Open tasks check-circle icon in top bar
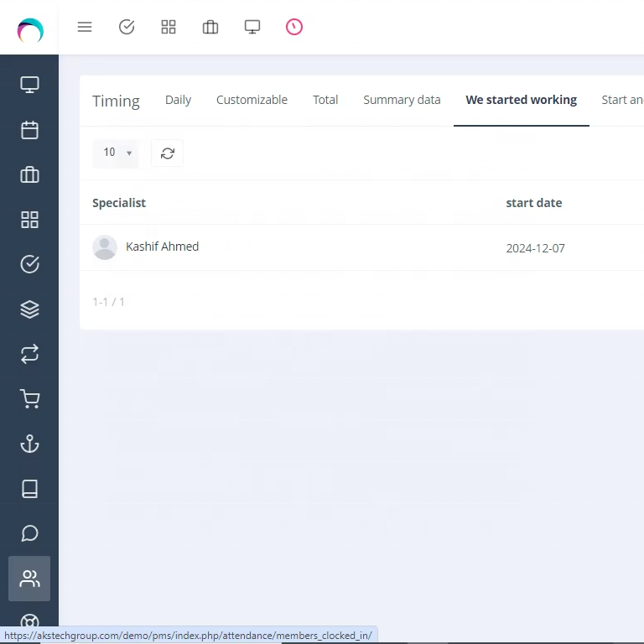 127,27
